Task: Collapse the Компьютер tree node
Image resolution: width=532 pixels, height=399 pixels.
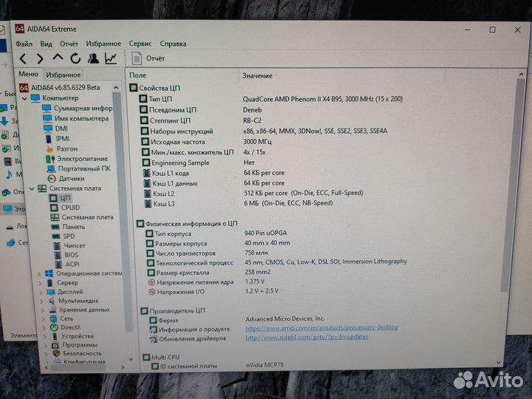Action: (24, 98)
